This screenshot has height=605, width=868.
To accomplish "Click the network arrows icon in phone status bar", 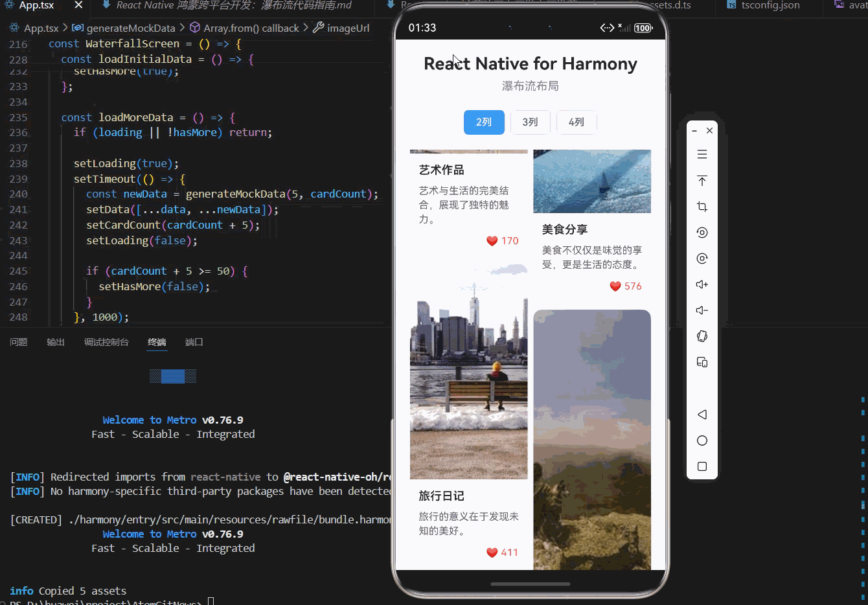I will coord(607,28).
